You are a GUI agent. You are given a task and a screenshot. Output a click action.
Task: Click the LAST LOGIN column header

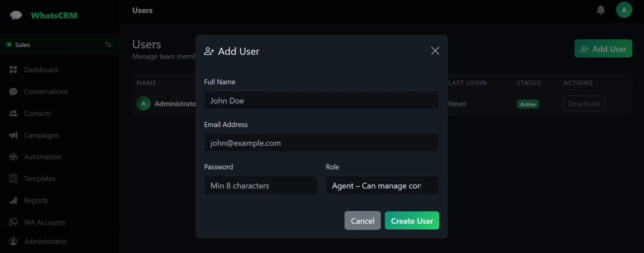pyautogui.click(x=467, y=82)
